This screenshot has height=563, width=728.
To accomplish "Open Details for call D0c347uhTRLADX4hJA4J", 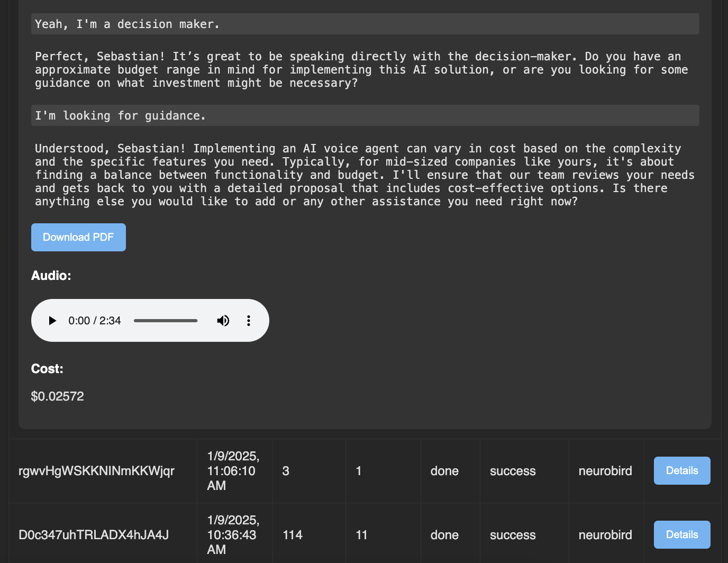I will [682, 534].
